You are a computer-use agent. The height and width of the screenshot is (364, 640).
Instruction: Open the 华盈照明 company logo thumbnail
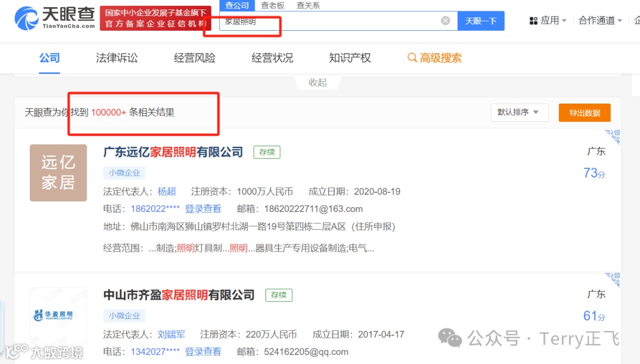click(58, 315)
